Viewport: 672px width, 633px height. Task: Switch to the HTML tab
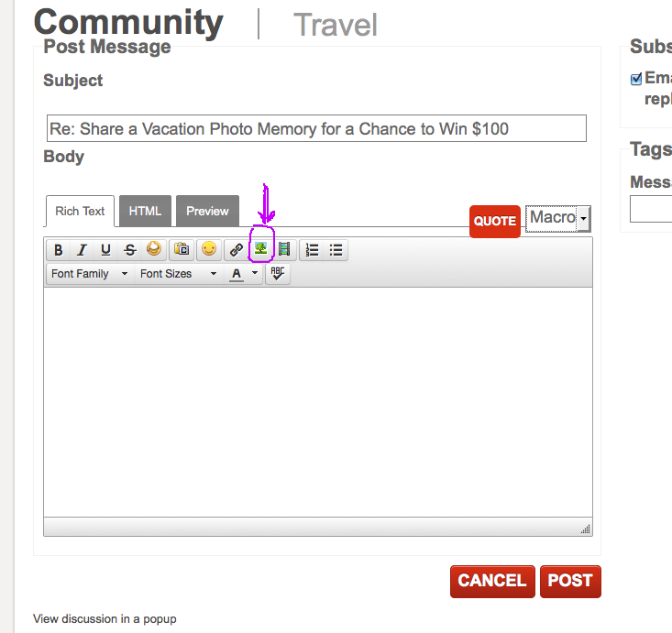click(145, 211)
